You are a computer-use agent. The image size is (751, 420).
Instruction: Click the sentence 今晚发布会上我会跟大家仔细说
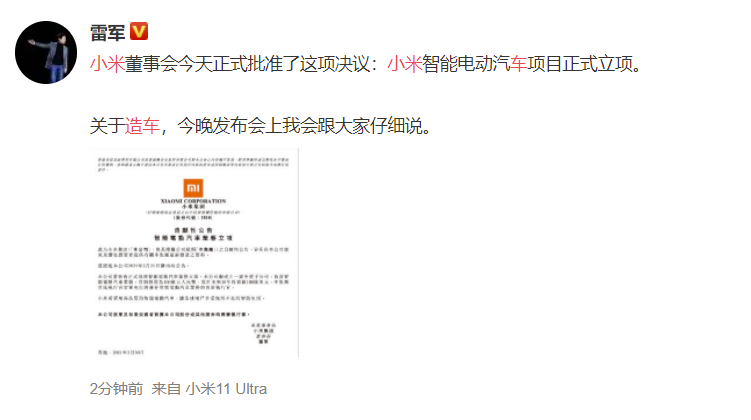click(x=300, y=126)
